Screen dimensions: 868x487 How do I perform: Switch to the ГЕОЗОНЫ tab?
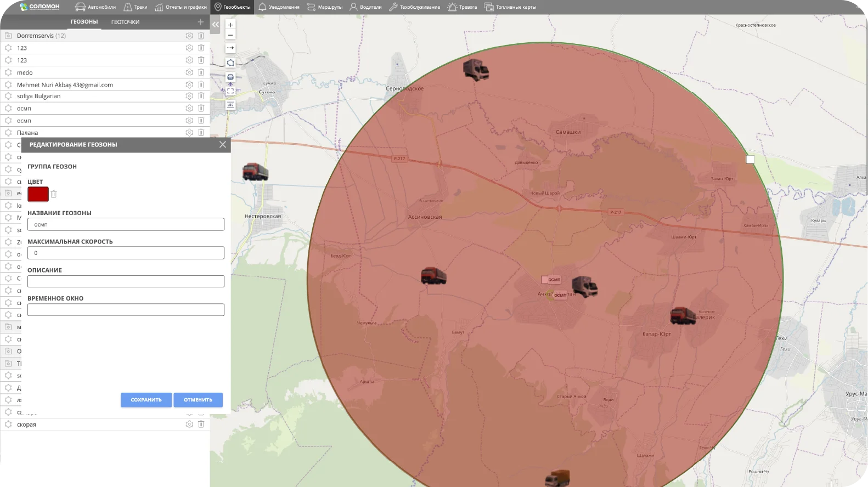(x=84, y=22)
